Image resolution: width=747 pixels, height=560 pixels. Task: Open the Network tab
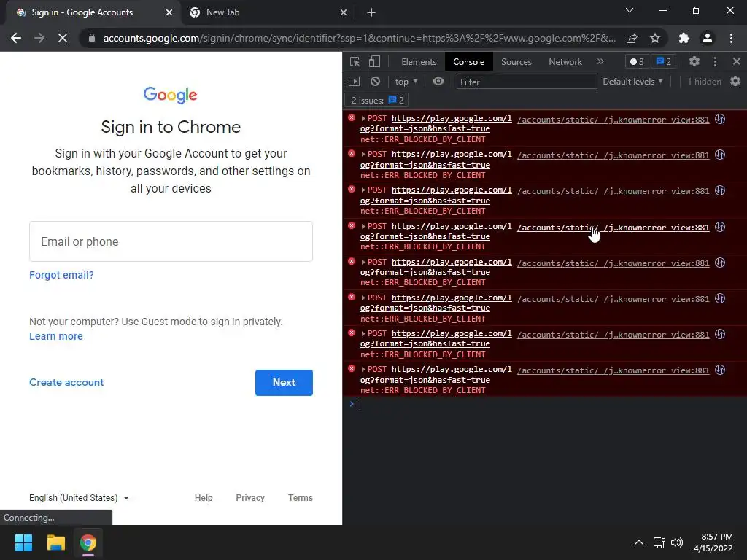(565, 62)
